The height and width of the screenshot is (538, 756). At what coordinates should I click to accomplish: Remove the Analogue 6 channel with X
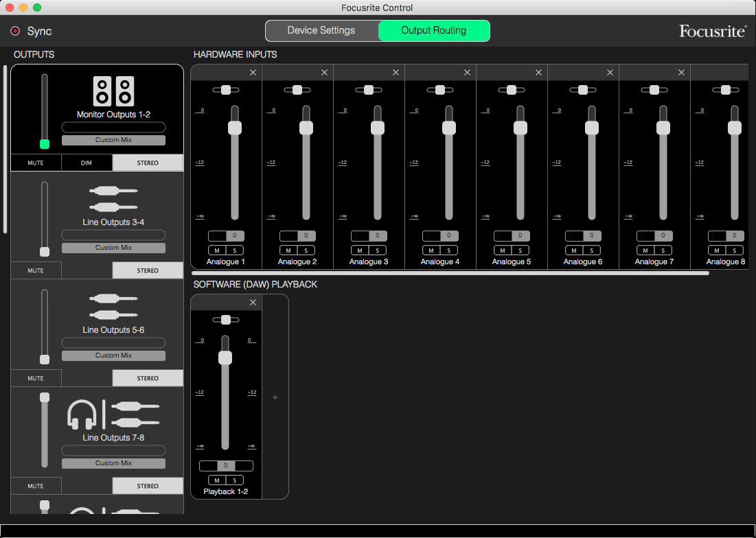[x=610, y=73]
